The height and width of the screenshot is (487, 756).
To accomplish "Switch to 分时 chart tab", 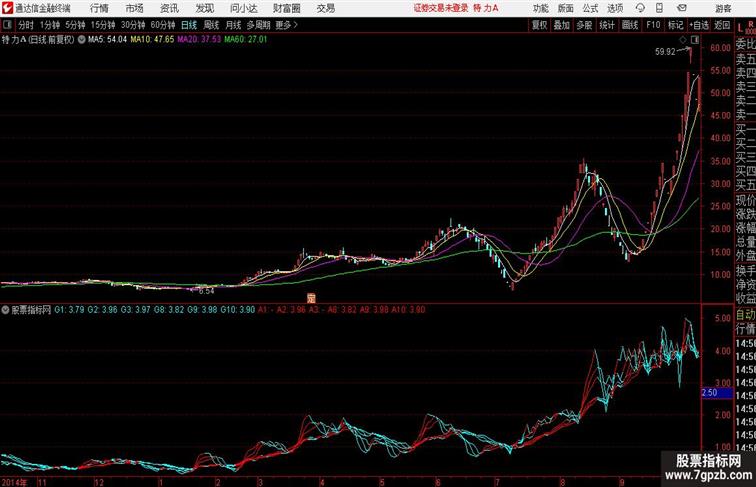I will 26,25.
